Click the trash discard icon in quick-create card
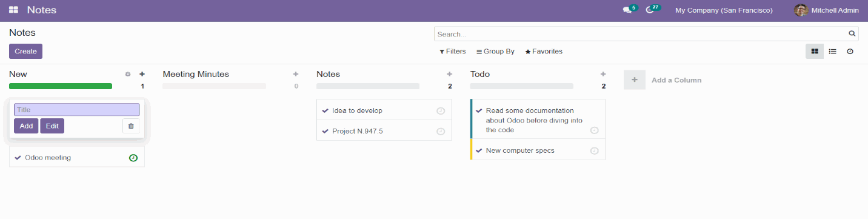Image resolution: width=868 pixels, height=219 pixels. [x=131, y=126]
